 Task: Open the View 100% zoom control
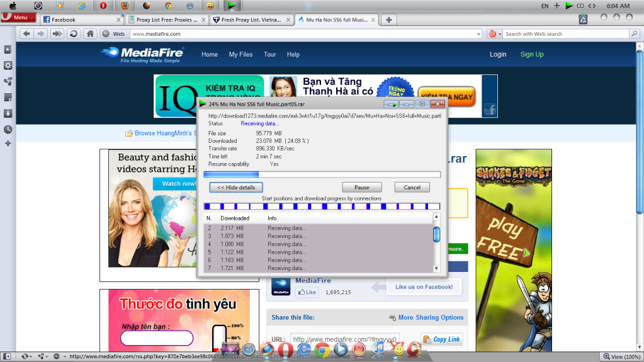(x=621, y=357)
